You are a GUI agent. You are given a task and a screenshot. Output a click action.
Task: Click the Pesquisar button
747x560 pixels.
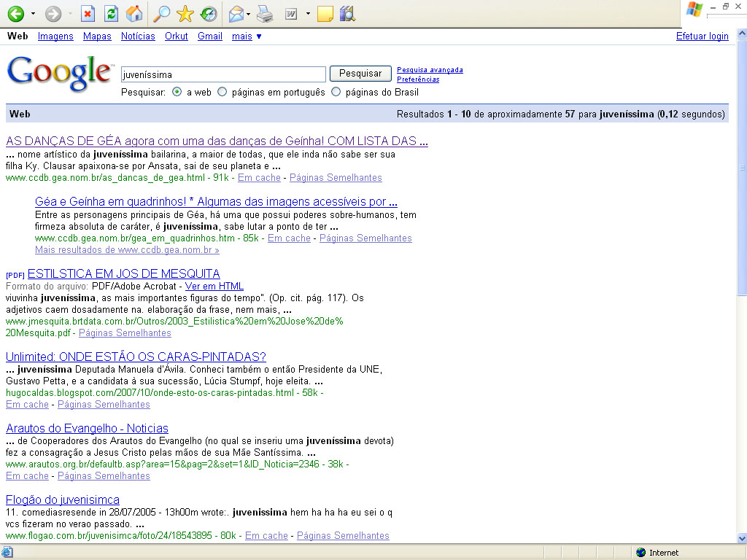coord(360,74)
